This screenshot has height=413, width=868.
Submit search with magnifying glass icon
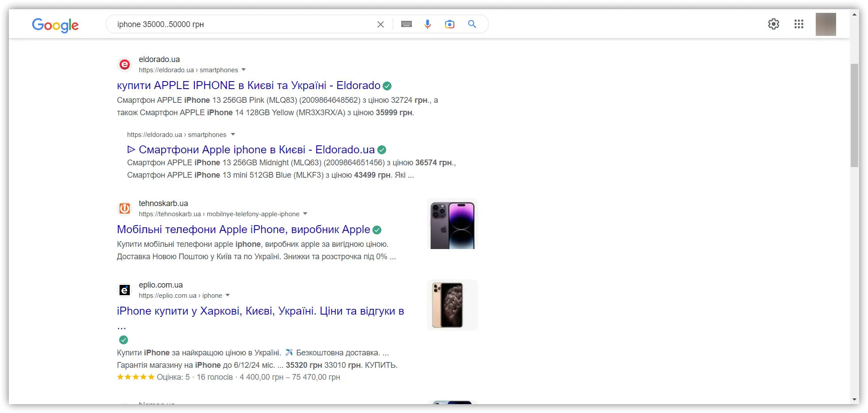tap(472, 24)
